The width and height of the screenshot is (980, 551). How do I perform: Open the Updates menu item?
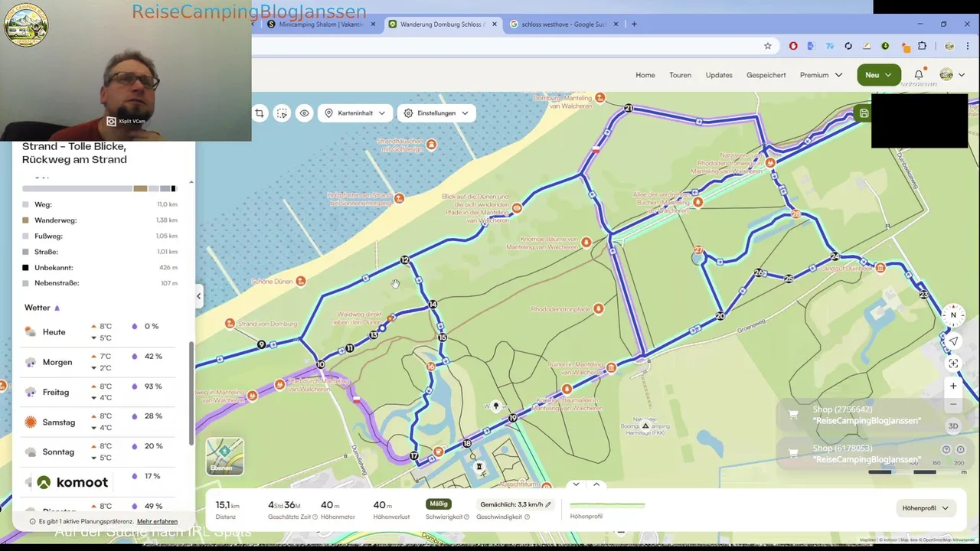pos(719,75)
